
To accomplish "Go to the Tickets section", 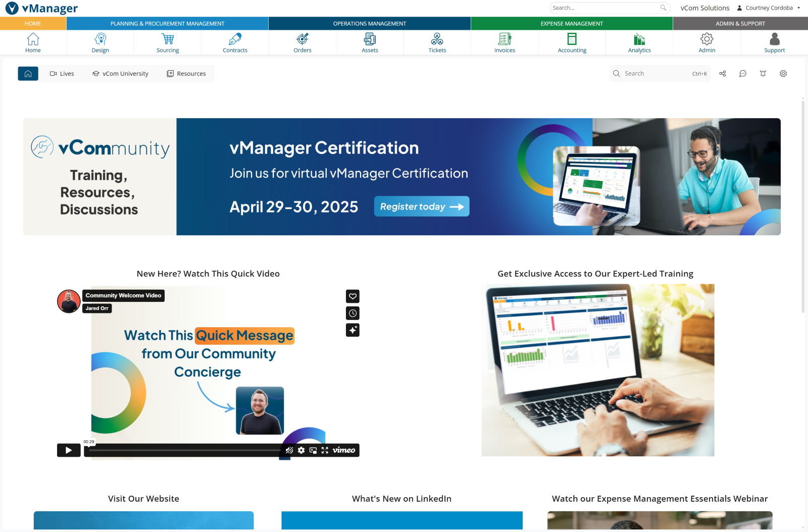I will (437, 43).
